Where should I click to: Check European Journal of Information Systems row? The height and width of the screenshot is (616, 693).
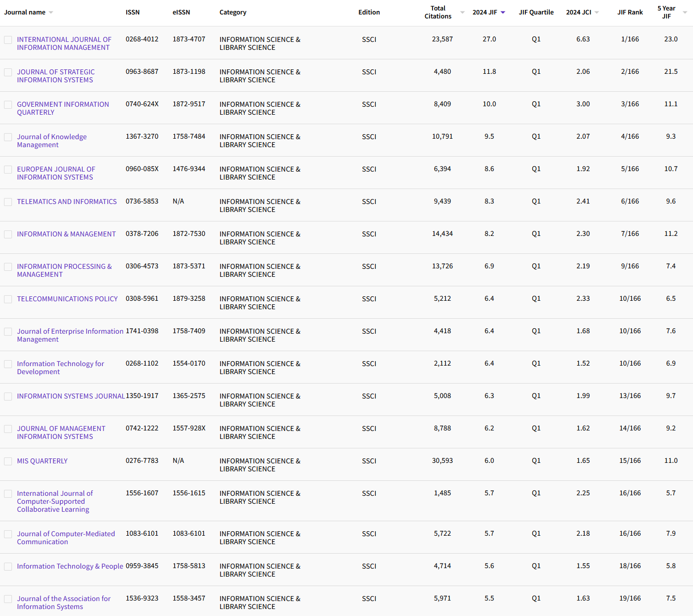(8, 170)
